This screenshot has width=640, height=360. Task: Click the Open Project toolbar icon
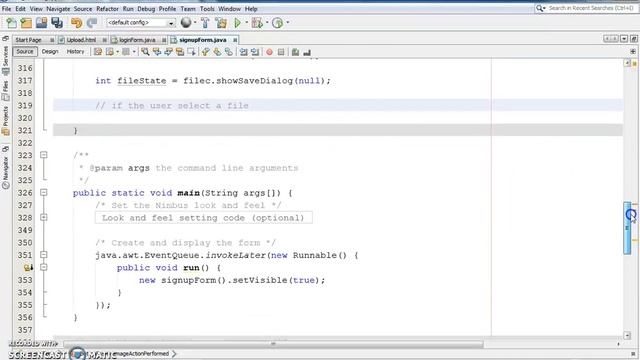pos(41,23)
